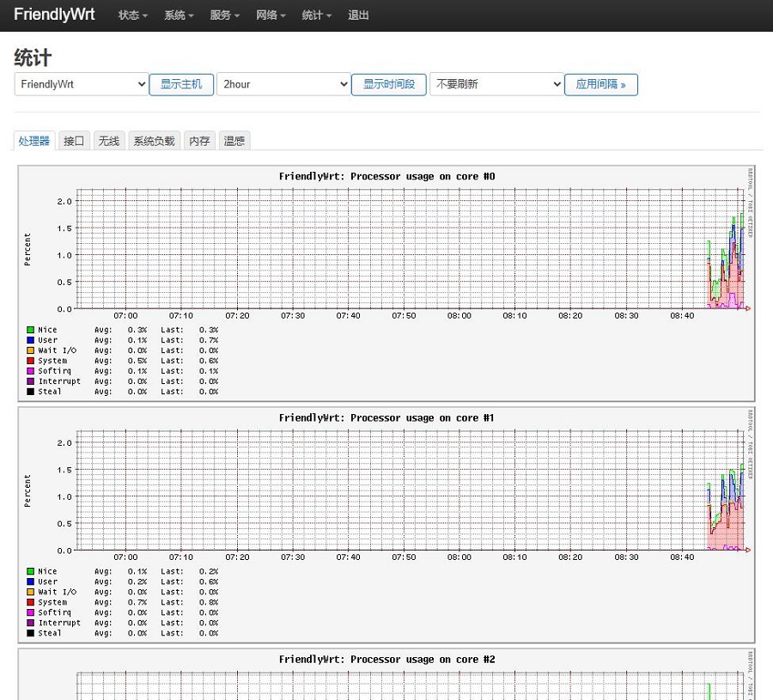
Task: Click the 'Wait I/O' label in core #1 legend
Action: coord(58,592)
